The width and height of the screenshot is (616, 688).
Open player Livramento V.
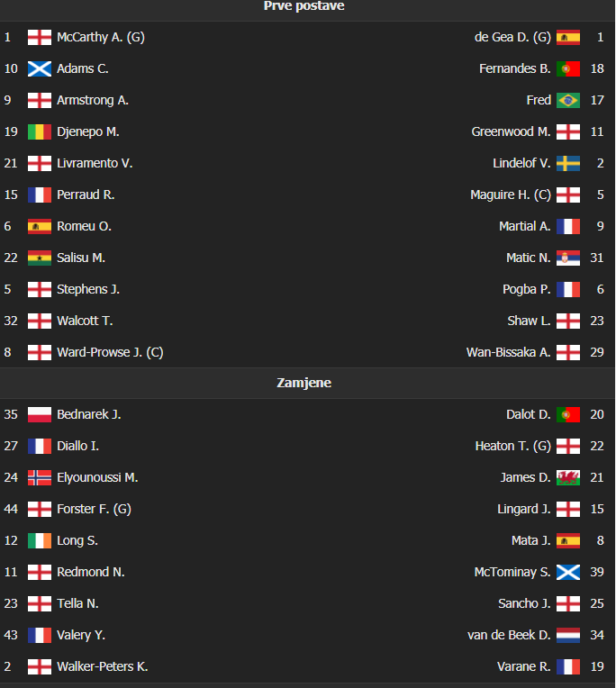click(x=95, y=163)
